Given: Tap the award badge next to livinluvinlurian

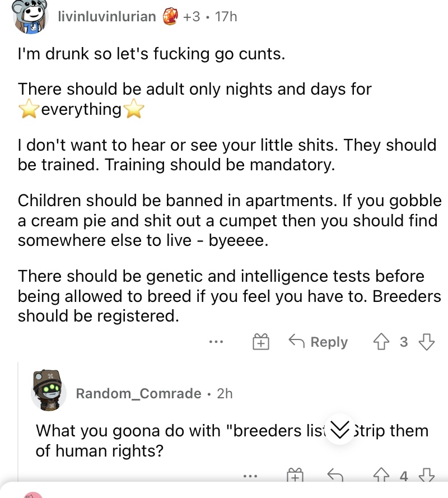Looking at the screenshot, I should click(170, 16).
